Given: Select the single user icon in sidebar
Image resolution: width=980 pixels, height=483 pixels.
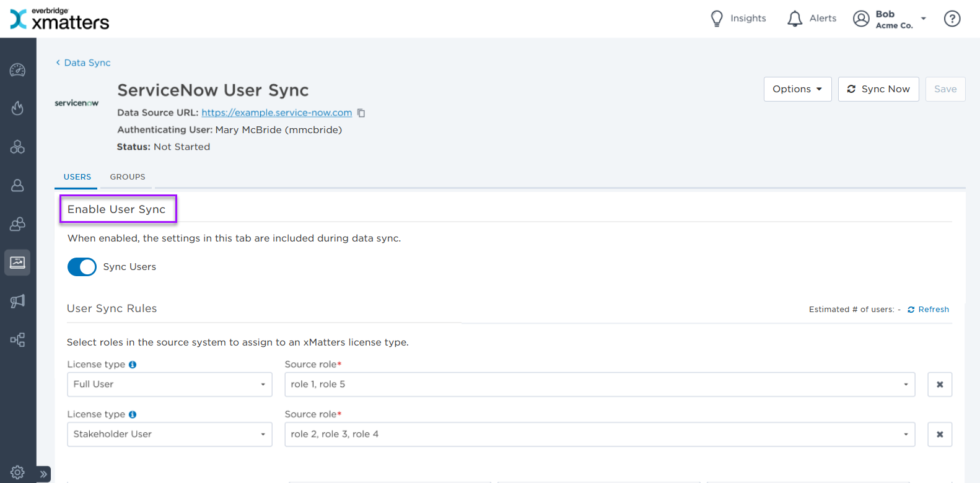Looking at the screenshot, I should 17,186.
